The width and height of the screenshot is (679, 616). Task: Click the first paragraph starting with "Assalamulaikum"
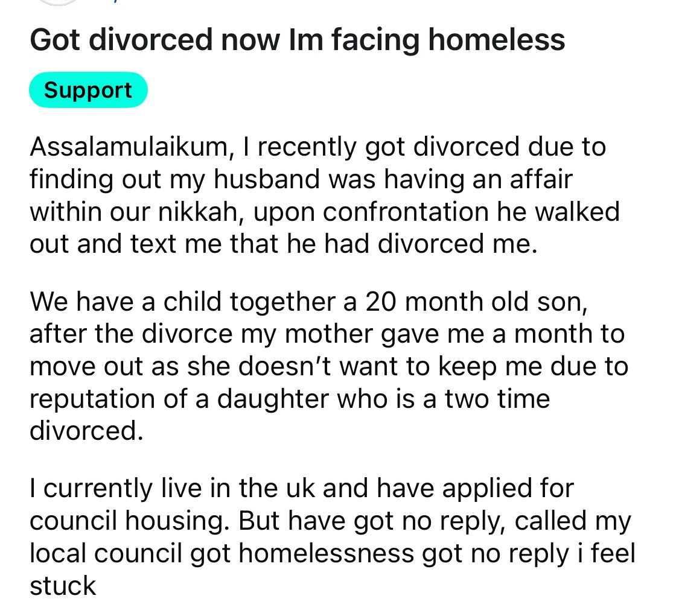325,196
